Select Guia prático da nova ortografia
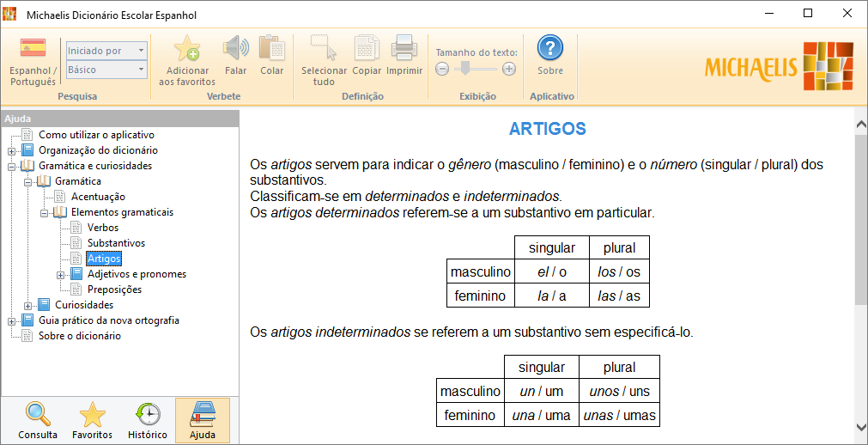The width and height of the screenshot is (868, 445). click(x=109, y=320)
